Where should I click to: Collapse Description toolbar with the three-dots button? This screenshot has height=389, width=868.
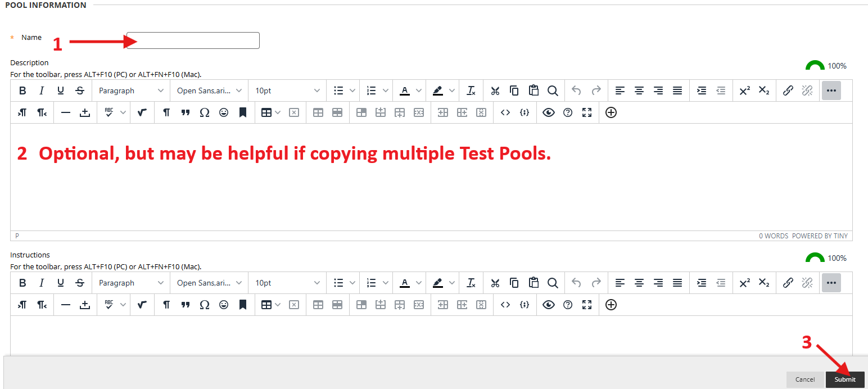click(x=831, y=91)
